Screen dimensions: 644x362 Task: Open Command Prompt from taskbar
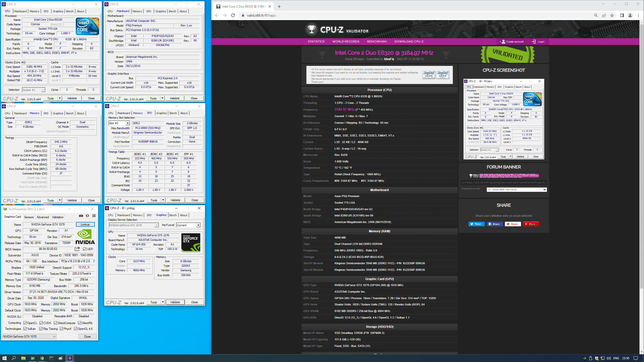[x=51, y=358]
